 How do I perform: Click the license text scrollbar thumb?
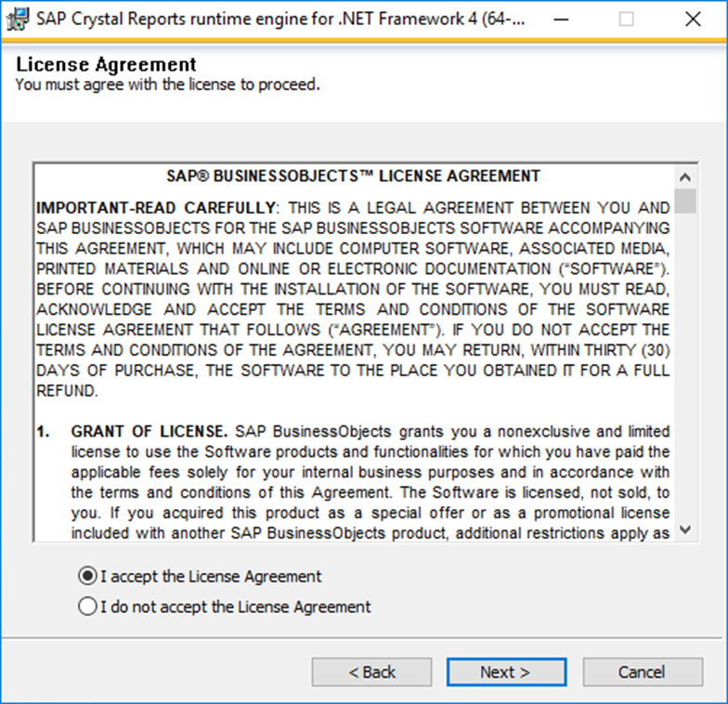point(685,201)
